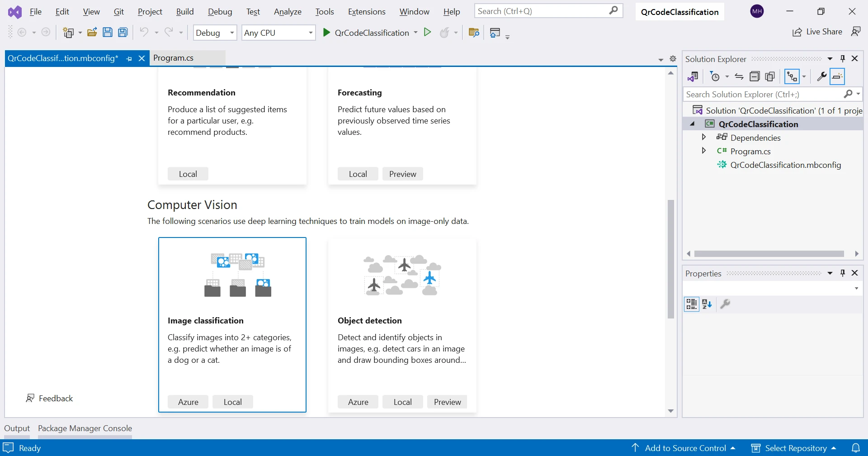Expand the Dependencies node in Solution Explorer
The width and height of the screenshot is (868, 456).
(704, 137)
